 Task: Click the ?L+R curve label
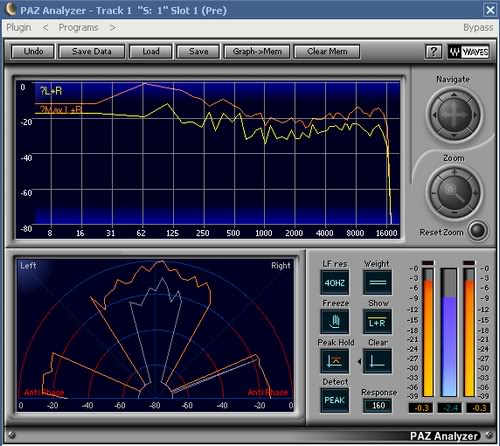(51, 91)
